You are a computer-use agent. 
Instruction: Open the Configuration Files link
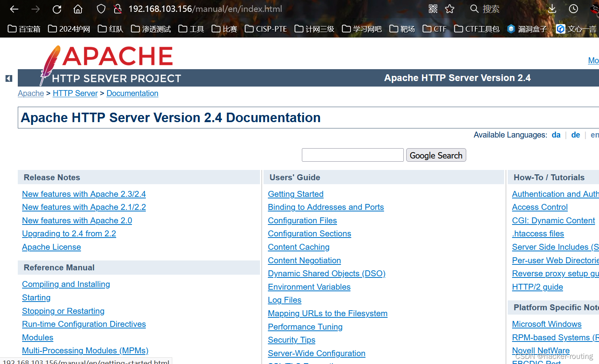pos(302,221)
